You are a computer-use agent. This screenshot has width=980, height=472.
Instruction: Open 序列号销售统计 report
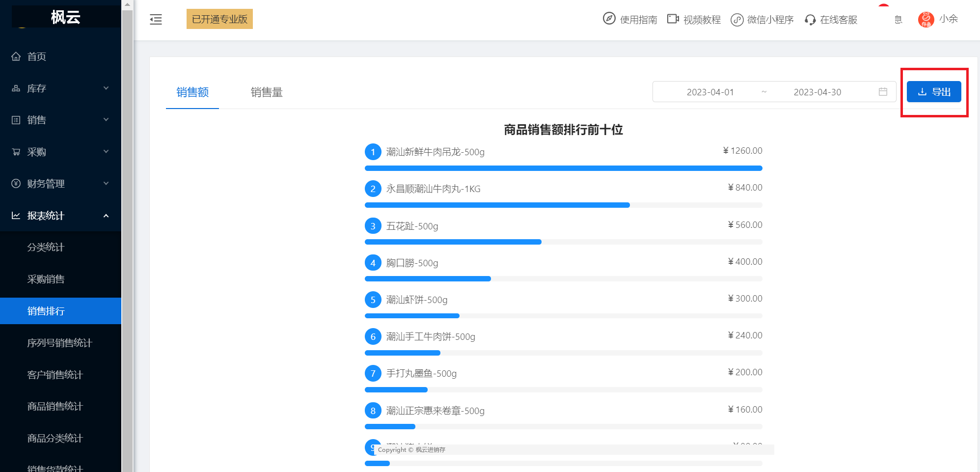tap(61, 343)
